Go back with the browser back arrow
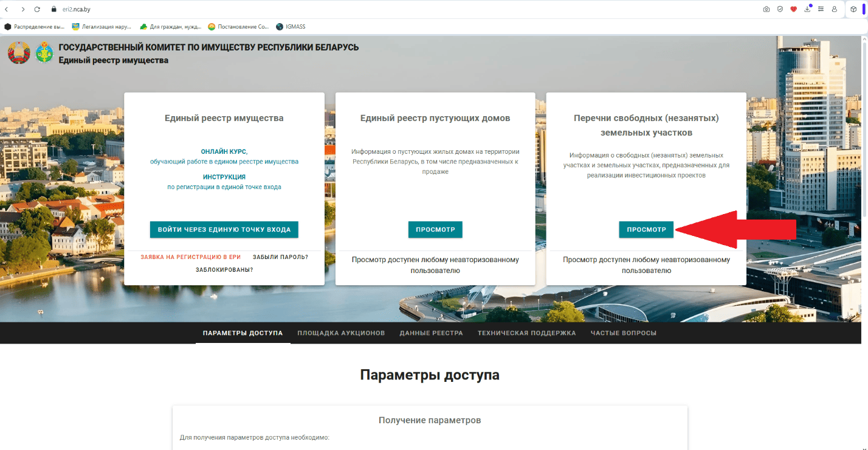The width and height of the screenshot is (868, 450). coord(7,10)
